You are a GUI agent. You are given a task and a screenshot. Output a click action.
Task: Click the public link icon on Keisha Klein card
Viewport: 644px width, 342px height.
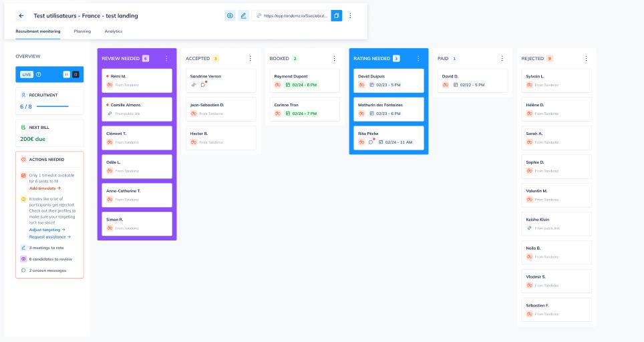(529, 228)
